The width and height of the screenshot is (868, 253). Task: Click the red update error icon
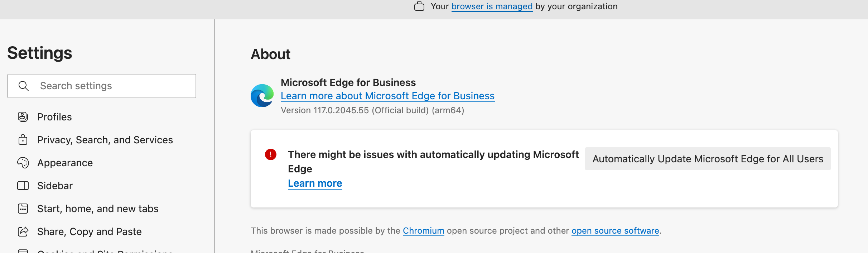click(271, 154)
